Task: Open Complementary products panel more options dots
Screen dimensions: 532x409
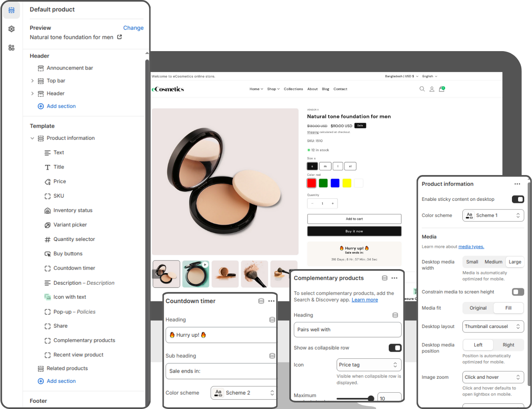Action: [x=394, y=278]
